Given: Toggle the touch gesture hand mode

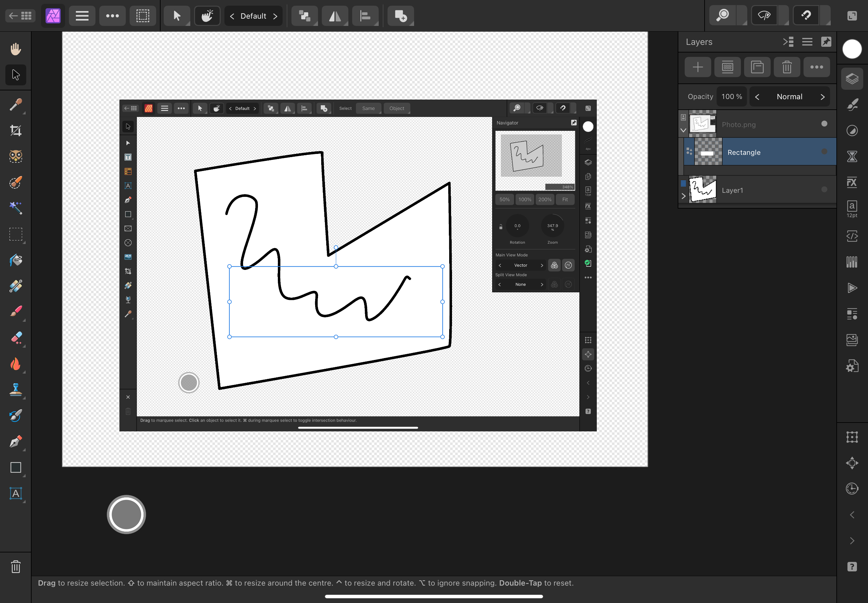Looking at the screenshot, I should click(207, 16).
